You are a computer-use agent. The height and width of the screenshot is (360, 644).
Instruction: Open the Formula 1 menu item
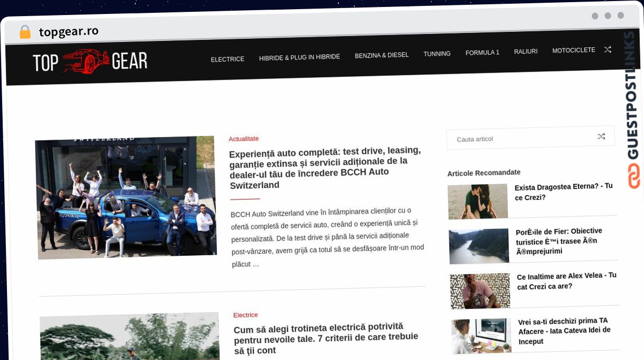point(482,53)
